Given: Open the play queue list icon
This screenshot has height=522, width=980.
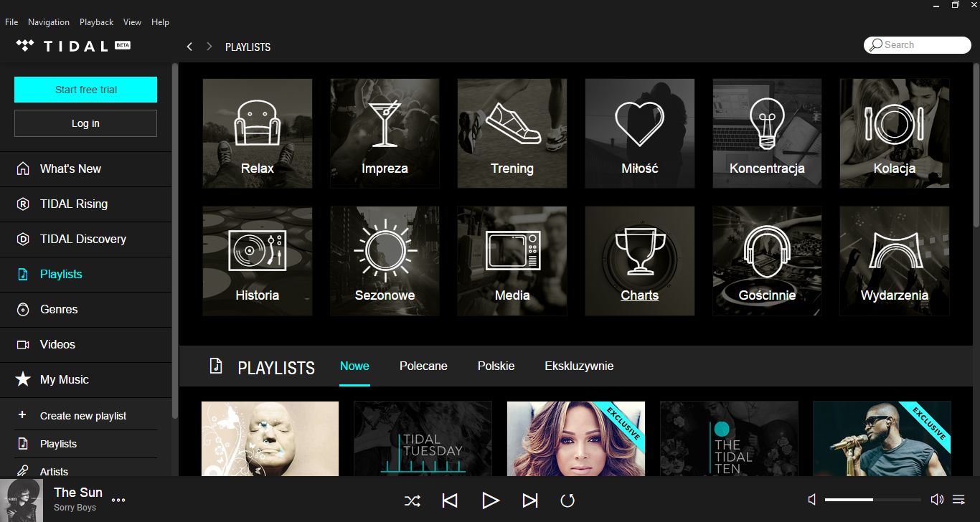Looking at the screenshot, I should click(958, 499).
